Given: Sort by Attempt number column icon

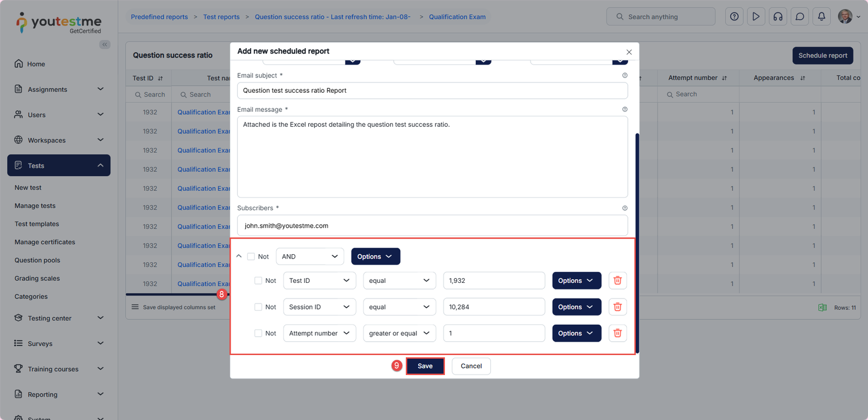Looking at the screenshot, I should (724, 78).
